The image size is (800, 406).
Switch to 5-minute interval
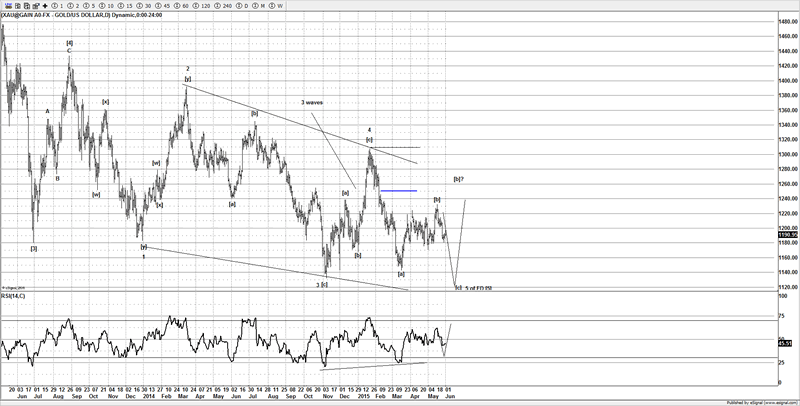(x=89, y=6)
